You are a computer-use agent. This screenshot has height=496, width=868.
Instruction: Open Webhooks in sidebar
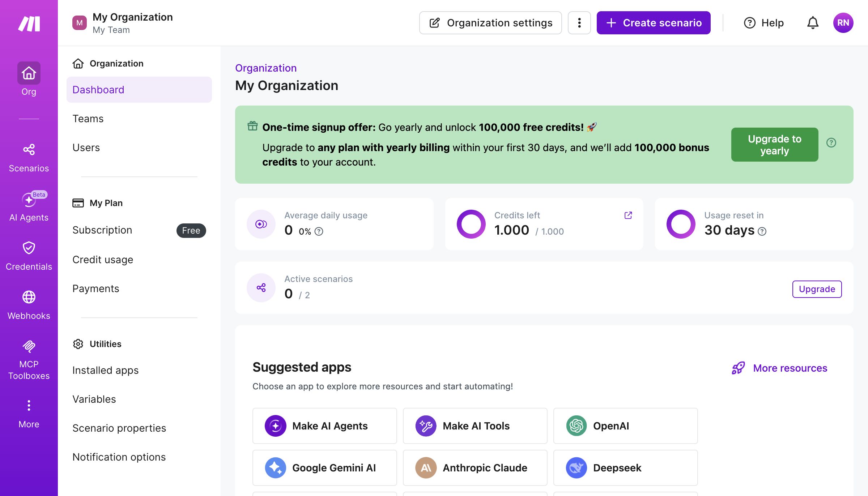click(x=29, y=305)
